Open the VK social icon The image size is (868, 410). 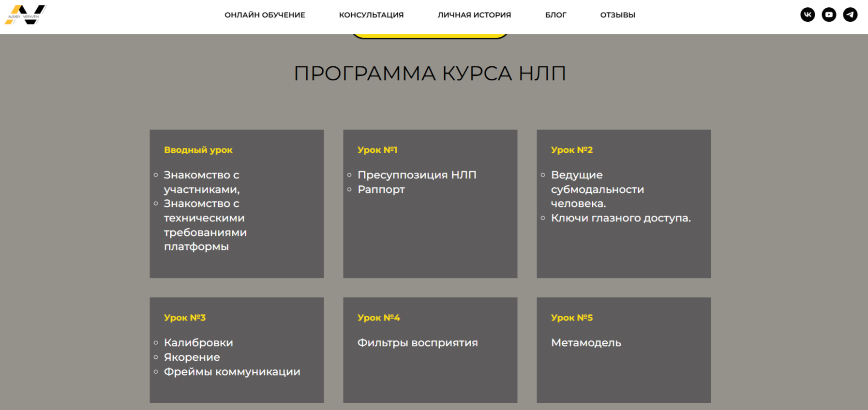(x=808, y=15)
